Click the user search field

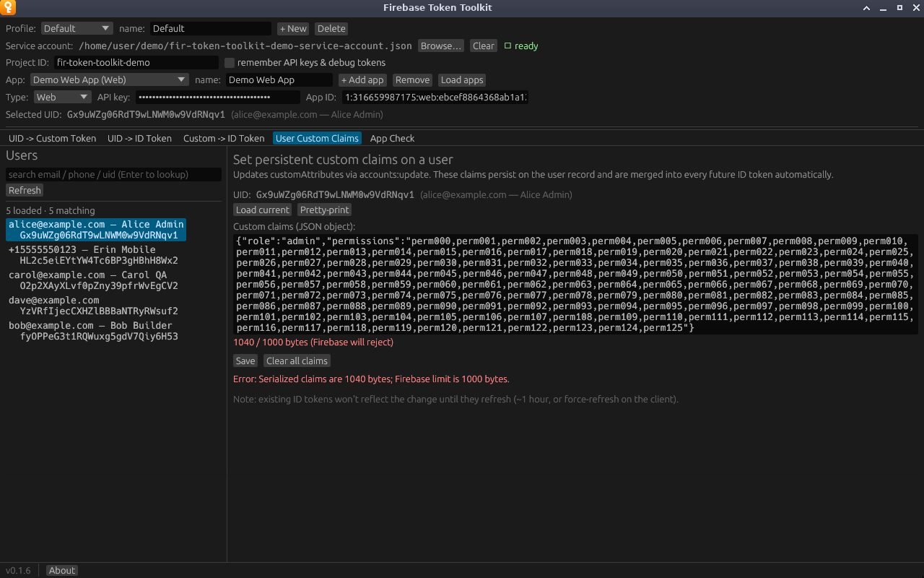click(113, 174)
